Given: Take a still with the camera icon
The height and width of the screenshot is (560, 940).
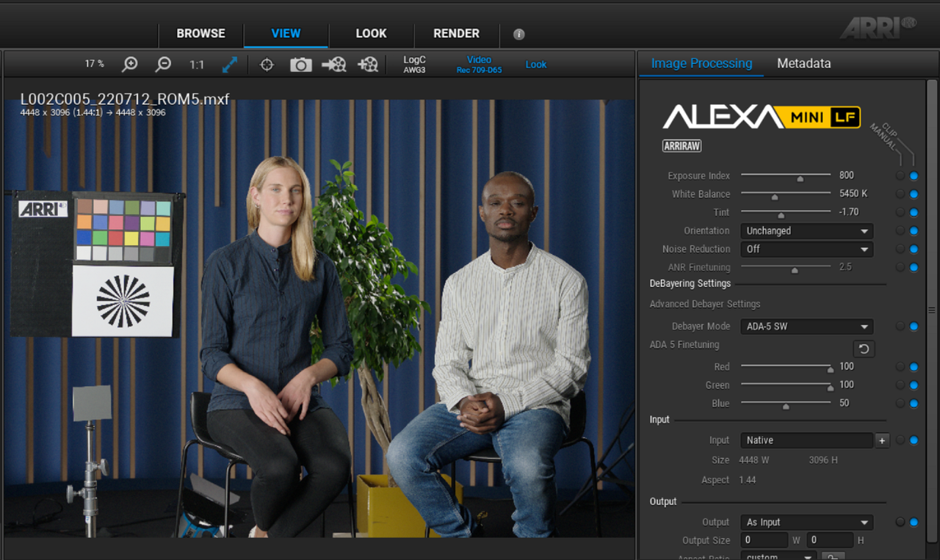Looking at the screenshot, I should click(300, 65).
